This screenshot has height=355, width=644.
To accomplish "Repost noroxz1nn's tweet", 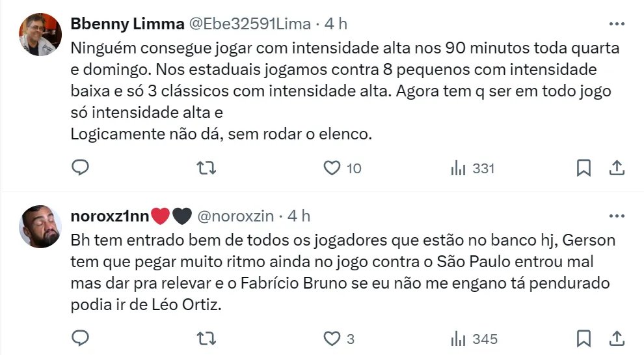I will point(206,339).
